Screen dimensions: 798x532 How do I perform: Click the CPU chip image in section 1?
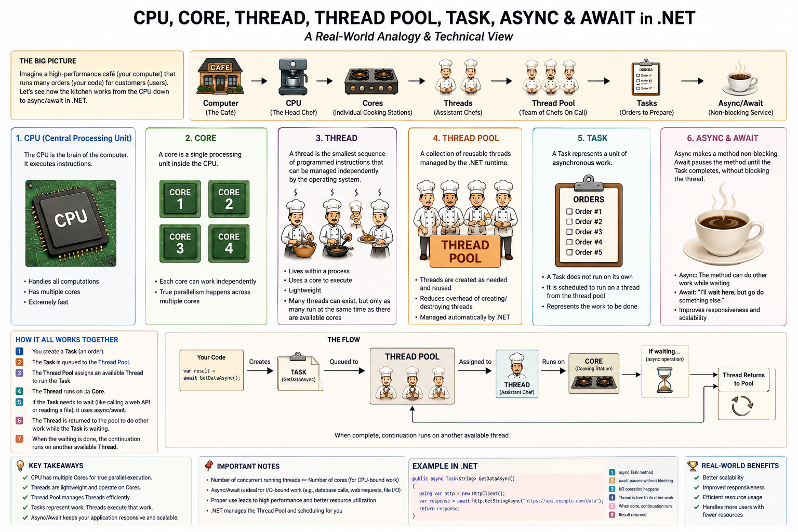71,223
